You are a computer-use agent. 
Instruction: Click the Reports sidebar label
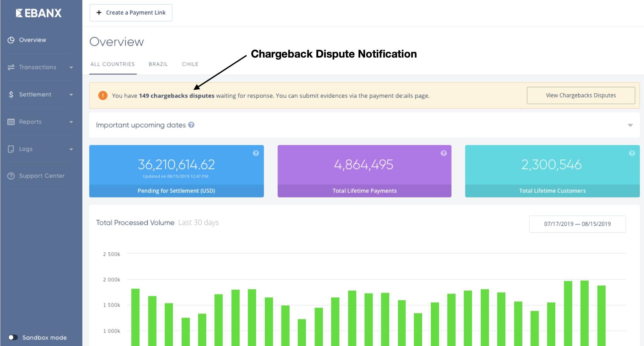30,122
